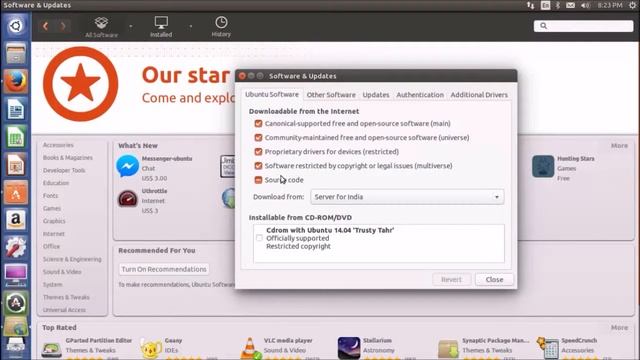The height and width of the screenshot is (360, 640).
Task: Open LibreOffice Calc dock icon
Action: coord(16,136)
